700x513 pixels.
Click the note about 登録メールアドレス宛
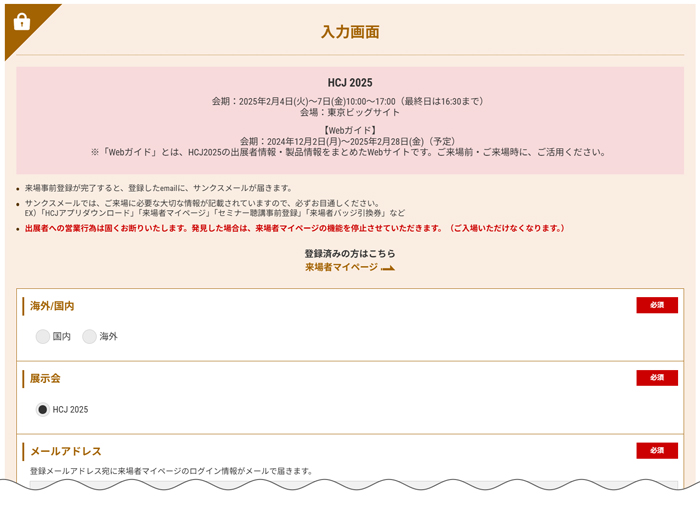(171, 471)
